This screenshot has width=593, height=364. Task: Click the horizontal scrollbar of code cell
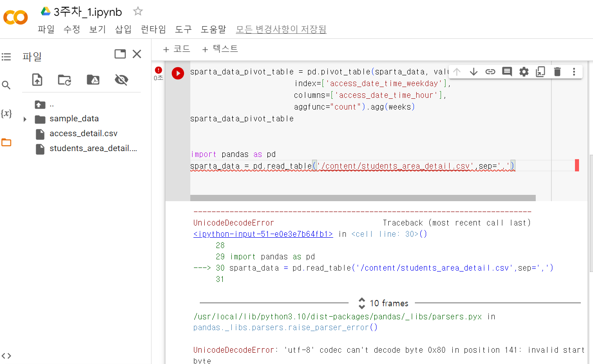[363, 198]
